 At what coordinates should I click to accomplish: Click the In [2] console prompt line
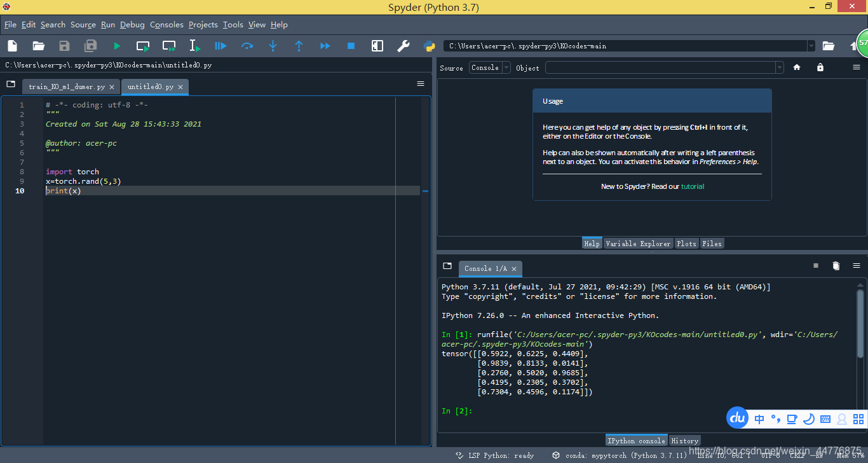point(458,411)
